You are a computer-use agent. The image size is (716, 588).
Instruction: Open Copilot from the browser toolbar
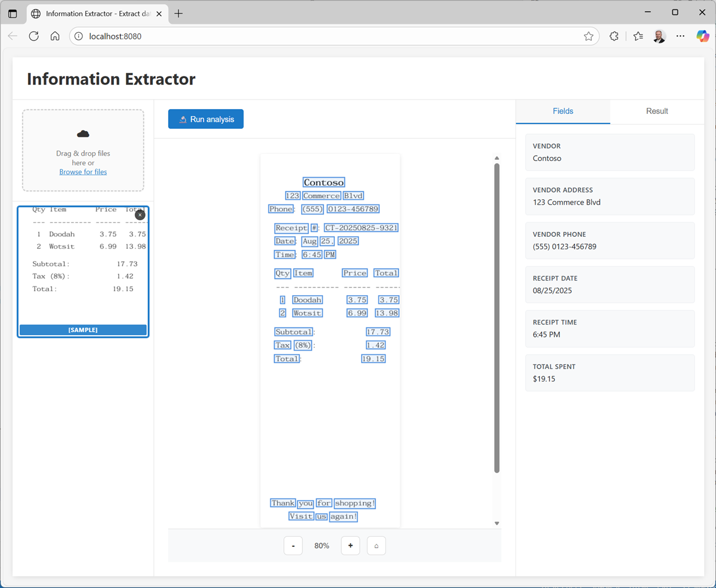pos(702,36)
